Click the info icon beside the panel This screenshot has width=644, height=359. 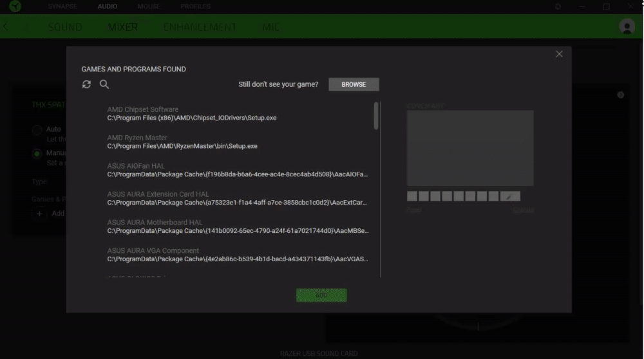[x=621, y=95]
